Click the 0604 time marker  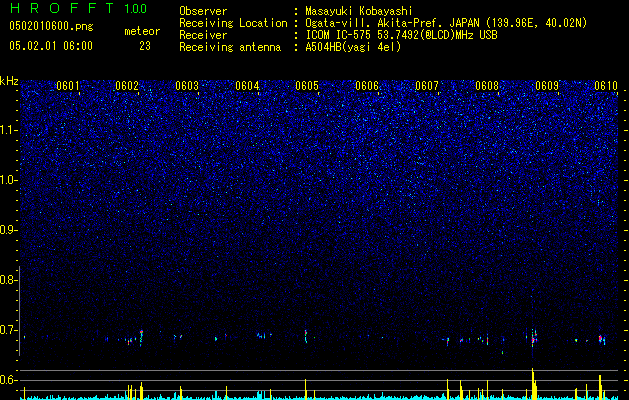247,86
